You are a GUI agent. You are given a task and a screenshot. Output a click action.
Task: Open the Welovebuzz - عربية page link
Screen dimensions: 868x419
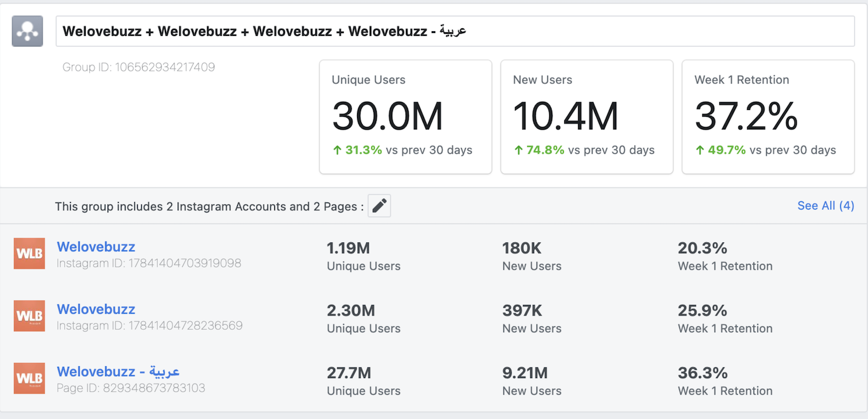[119, 371]
